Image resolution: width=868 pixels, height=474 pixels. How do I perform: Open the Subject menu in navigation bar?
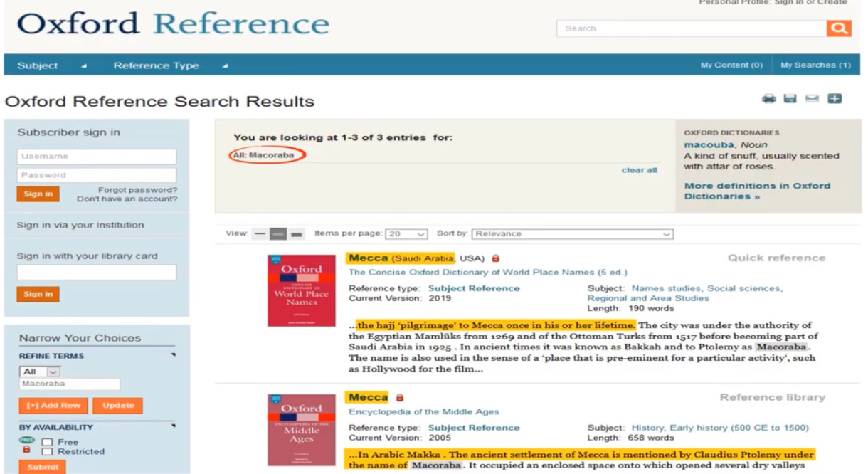tap(51, 65)
